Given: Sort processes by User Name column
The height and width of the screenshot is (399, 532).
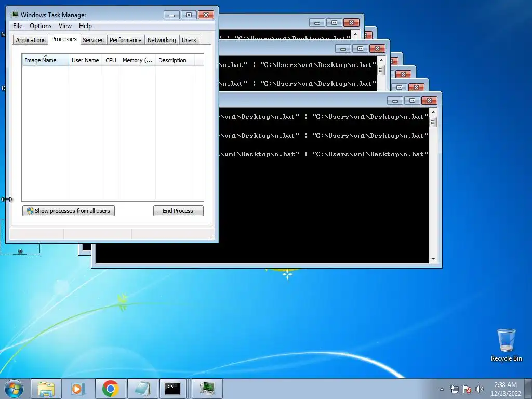Looking at the screenshot, I should tap(85, 60).
